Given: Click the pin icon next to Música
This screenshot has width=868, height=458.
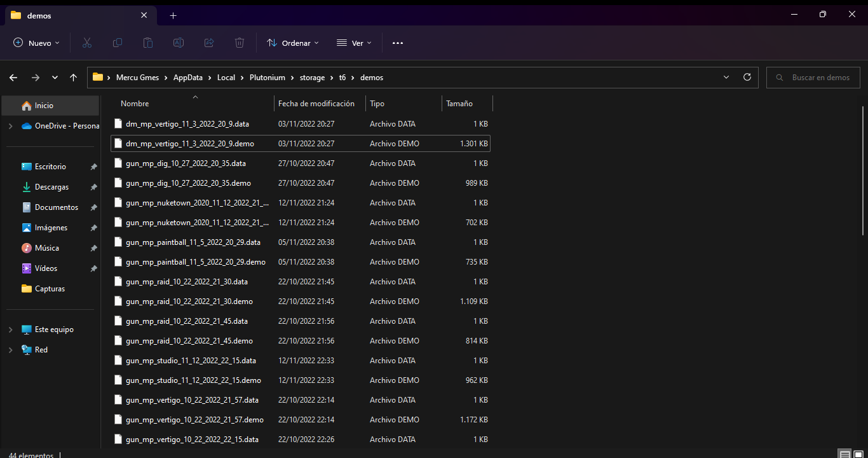Looking at the screenshot, I should 93,248.
